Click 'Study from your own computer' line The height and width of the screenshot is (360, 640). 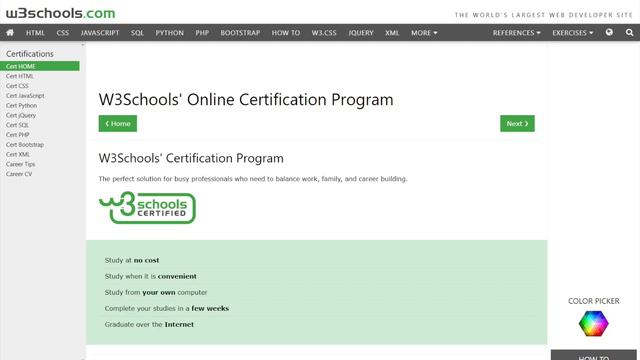click(x=156, y=292)
